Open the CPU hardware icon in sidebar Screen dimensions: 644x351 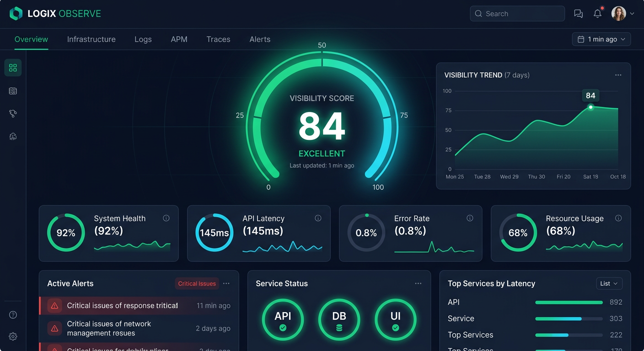tap(13, 136)
